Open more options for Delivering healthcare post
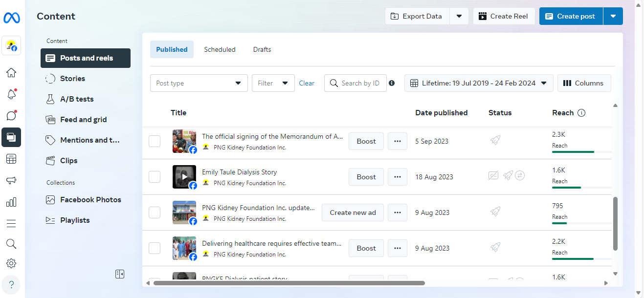This screenshot has width=644, height=298. pos(398,248)
